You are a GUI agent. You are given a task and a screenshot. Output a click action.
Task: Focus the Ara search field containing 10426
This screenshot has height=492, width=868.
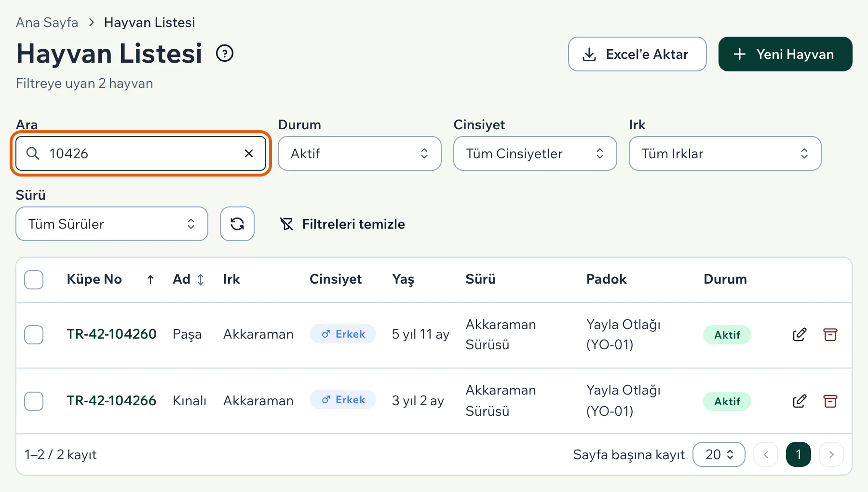point(141,153)
